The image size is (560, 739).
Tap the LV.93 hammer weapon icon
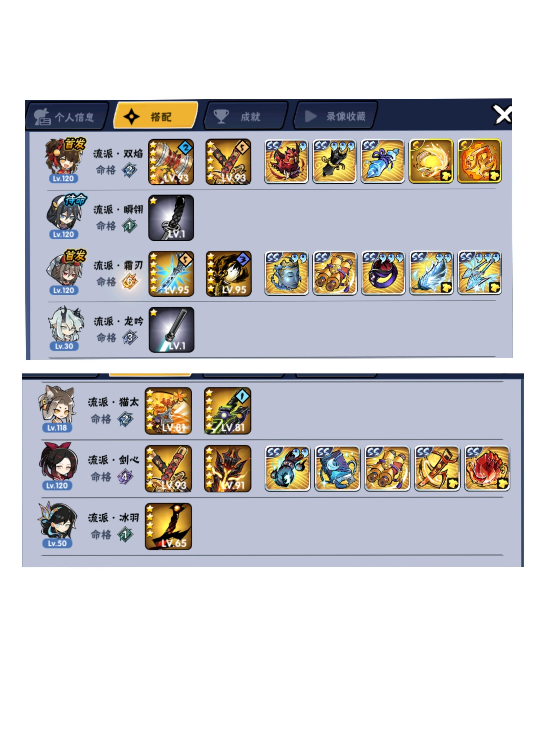point(171,162)
